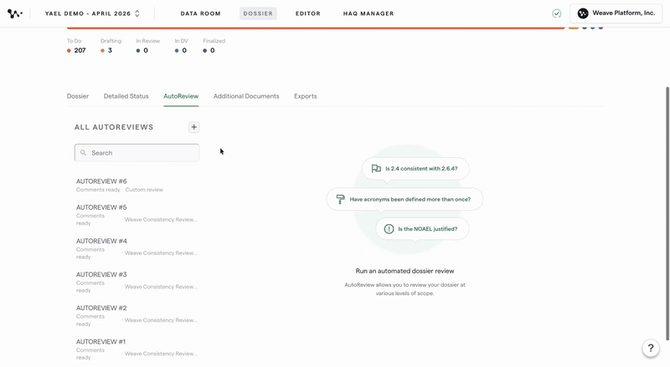Switch to the Editor section
Image resolution: width=670 pixels, height=367 pixels.
tap(308, 14)
